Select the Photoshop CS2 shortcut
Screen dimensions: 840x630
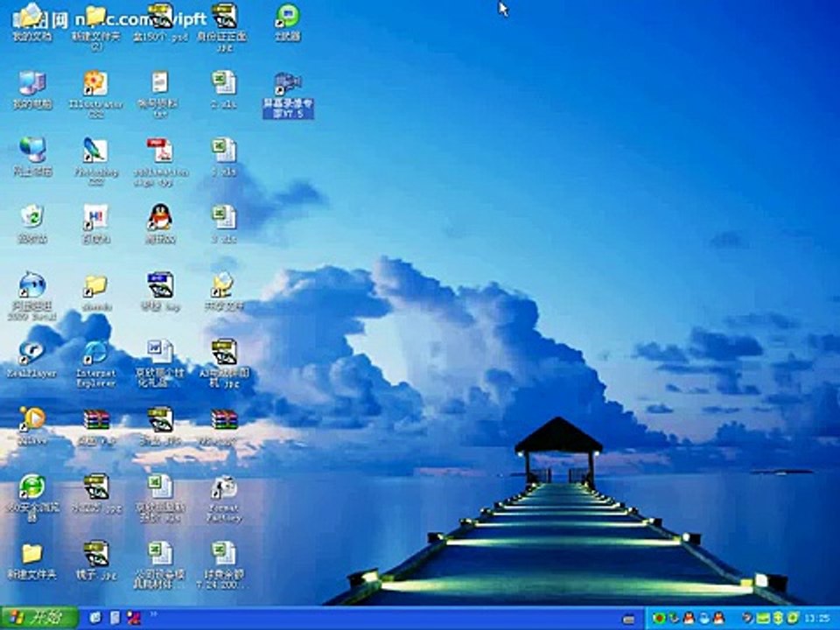coord(96,162)
